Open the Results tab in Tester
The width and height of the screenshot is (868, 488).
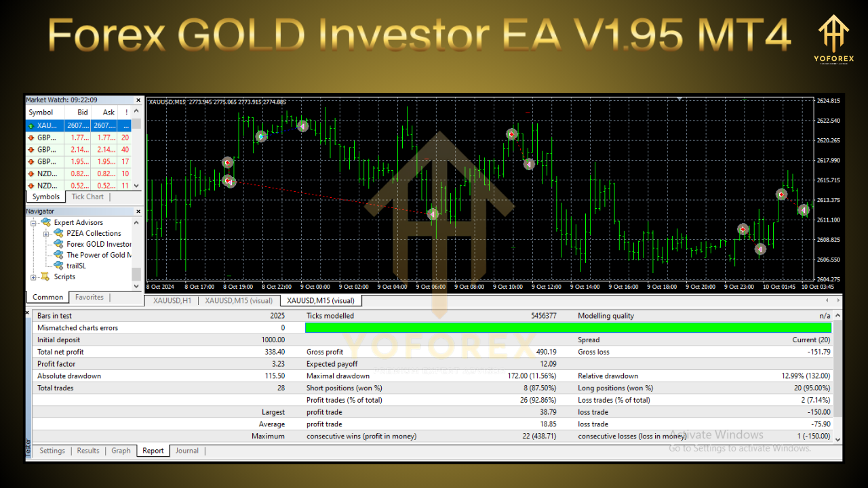tap(88, 451)
